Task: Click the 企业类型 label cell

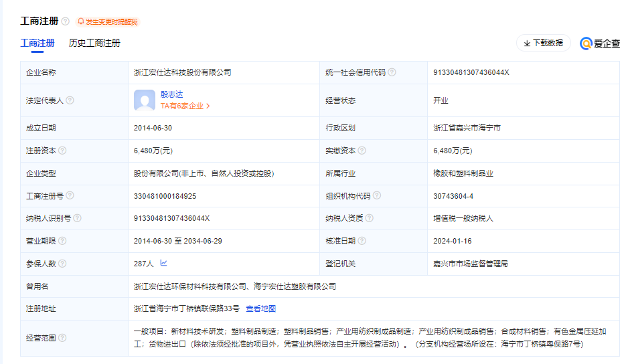Action: [74, 173]
